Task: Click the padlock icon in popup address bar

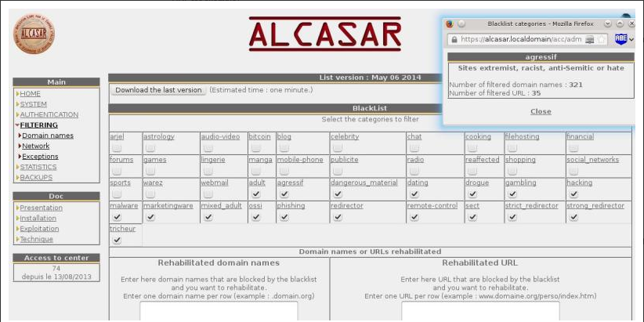Action: click(x=453, y=38)
